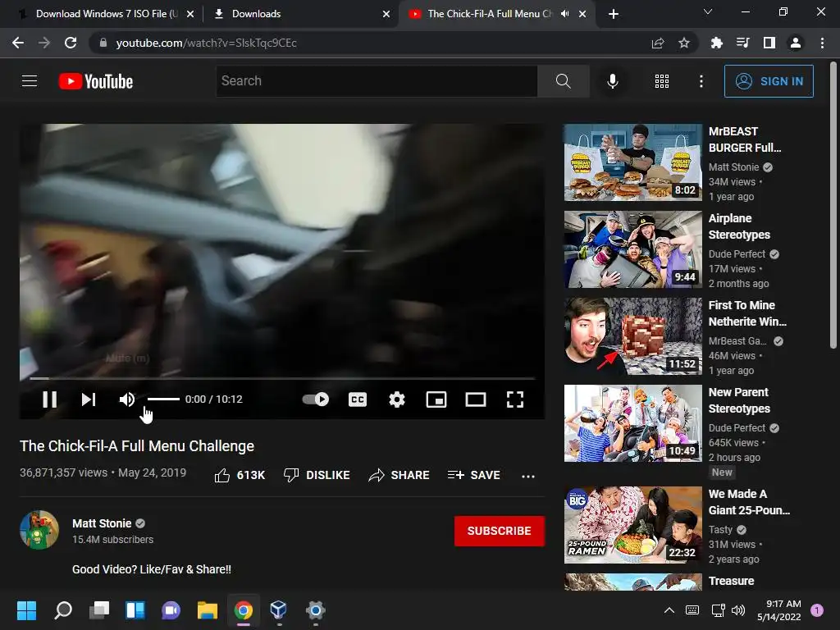Screen dimensions: 840x630
Task: Open the YouTube hamburger guide menu
Action: click(30, 81)
